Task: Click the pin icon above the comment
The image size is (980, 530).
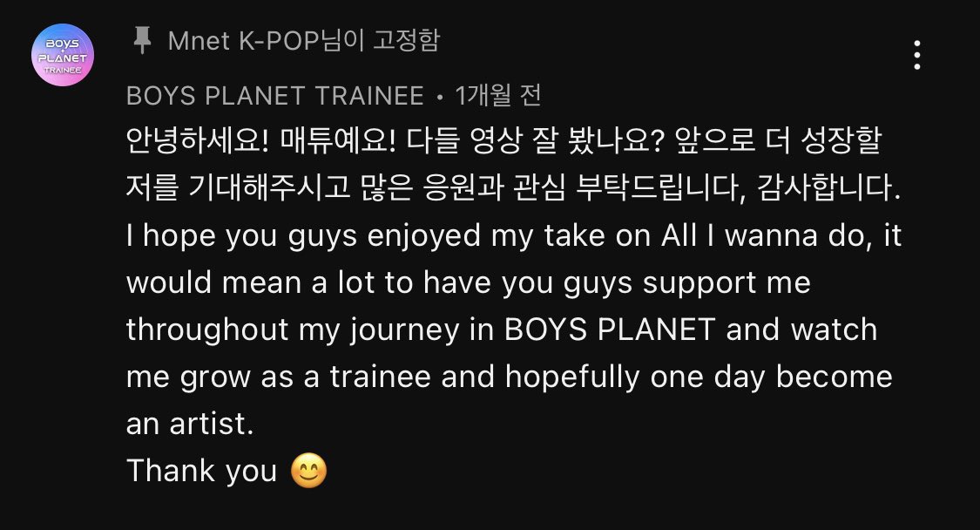Action: [141, 40]
